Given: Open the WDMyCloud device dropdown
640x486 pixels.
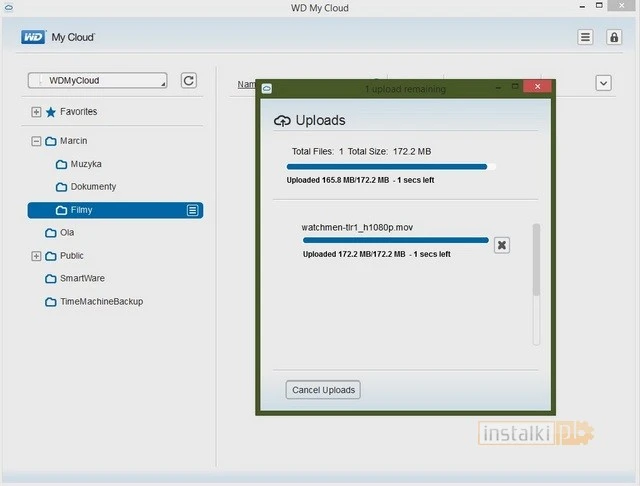Looking at the screenshot, I should tap(97, 81).
